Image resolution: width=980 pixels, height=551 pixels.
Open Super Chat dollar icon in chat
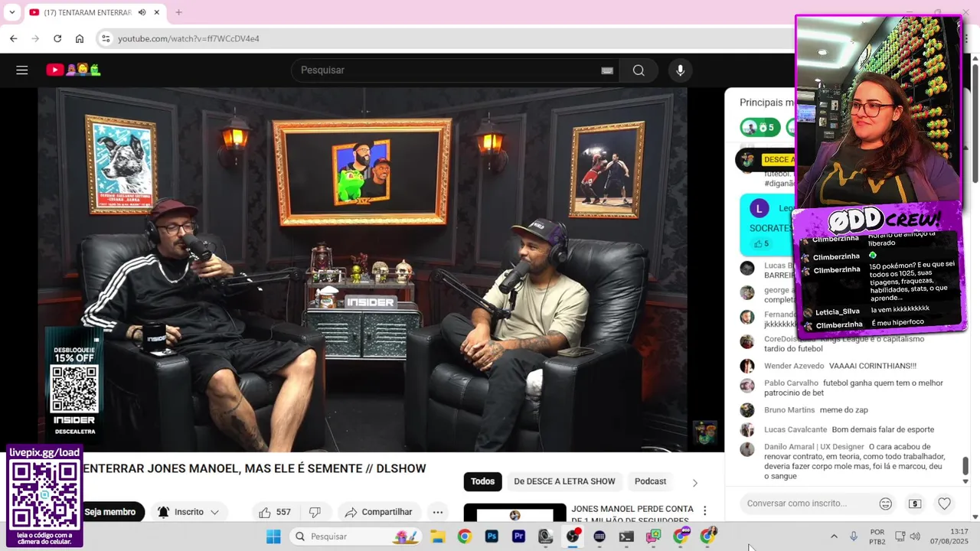[915, 504]
